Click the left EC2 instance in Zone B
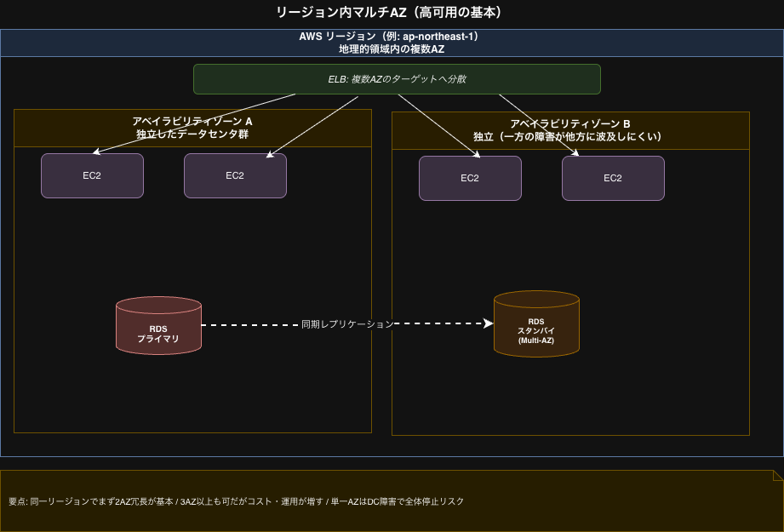Image resolution: width=784 pixels, height=532 pixels. pyautogui.click(x=470, y=179)
